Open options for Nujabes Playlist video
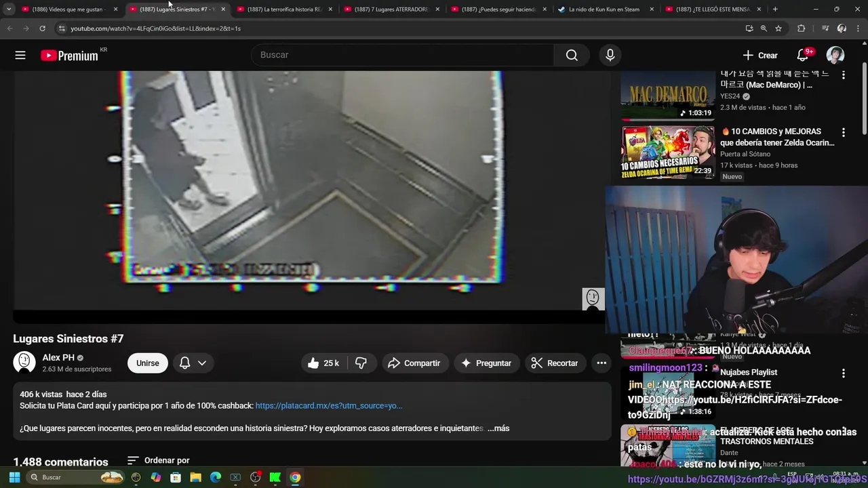 coord(843,373)
